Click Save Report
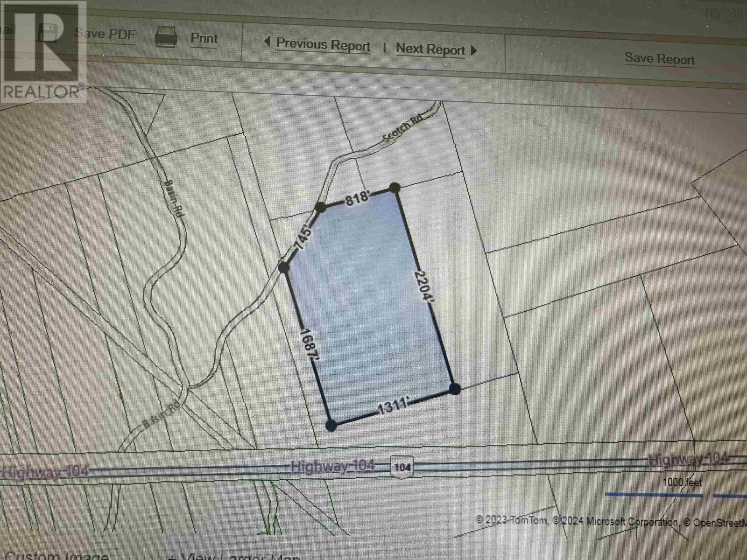 [x=659, y=59]
